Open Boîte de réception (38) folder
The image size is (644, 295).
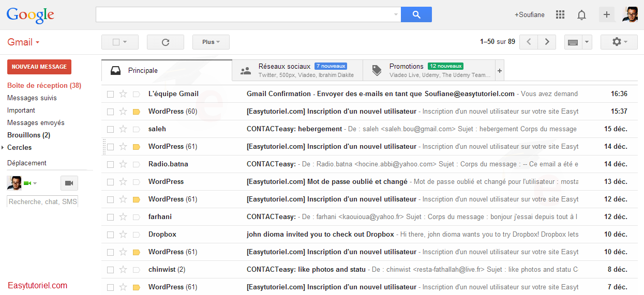[44, 86]
